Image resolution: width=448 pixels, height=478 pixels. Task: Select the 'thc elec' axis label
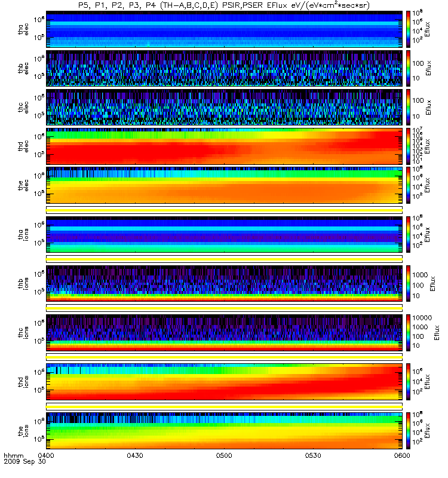[23, 108]
